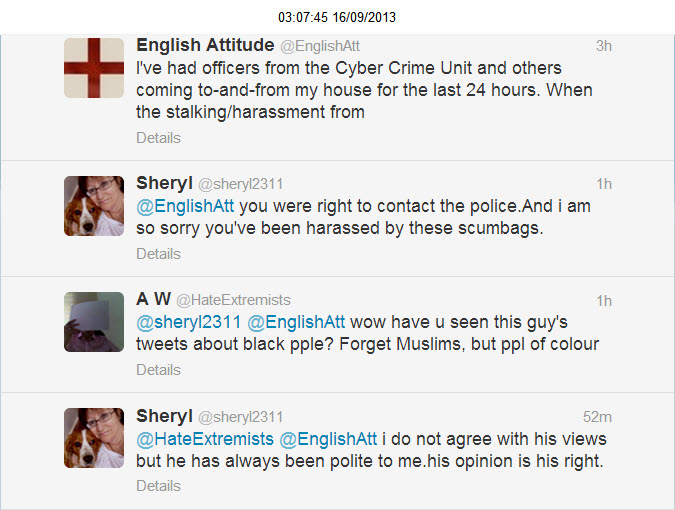The width and height of the screenshot is (675, 510).
Task: Click the English Attitude red cross flag avatar
Action: [x=94, y=68]
